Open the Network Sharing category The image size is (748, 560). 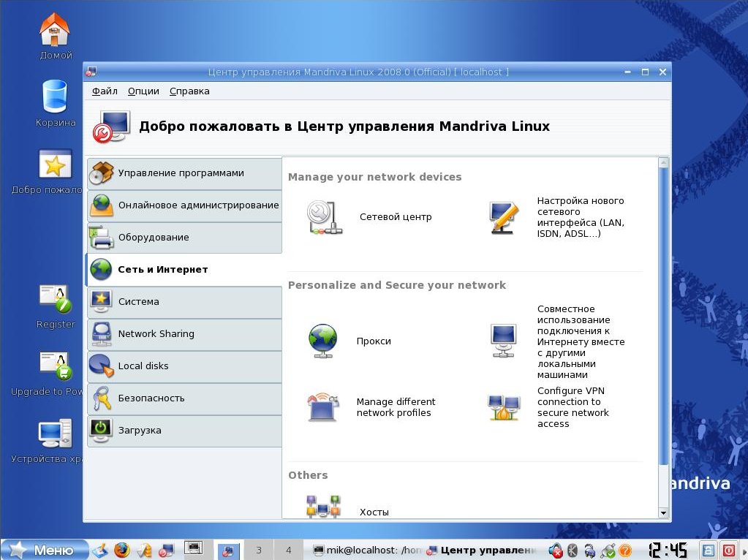tap(184, 334)
